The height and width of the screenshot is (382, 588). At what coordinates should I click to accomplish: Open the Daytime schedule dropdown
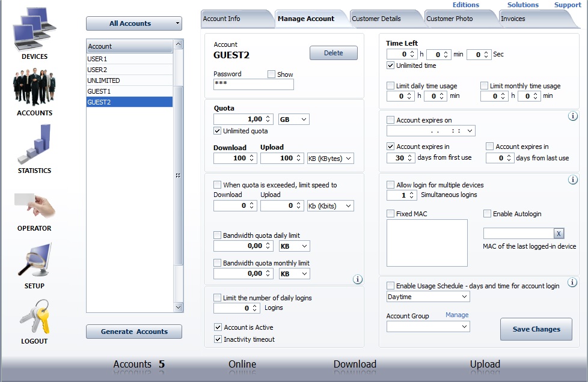tap(428, 297)
